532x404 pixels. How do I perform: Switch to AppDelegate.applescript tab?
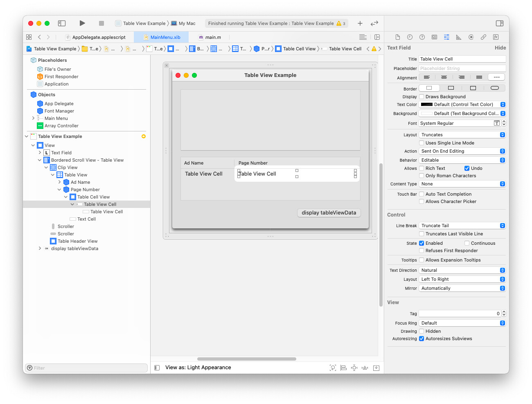pos(95,37)
